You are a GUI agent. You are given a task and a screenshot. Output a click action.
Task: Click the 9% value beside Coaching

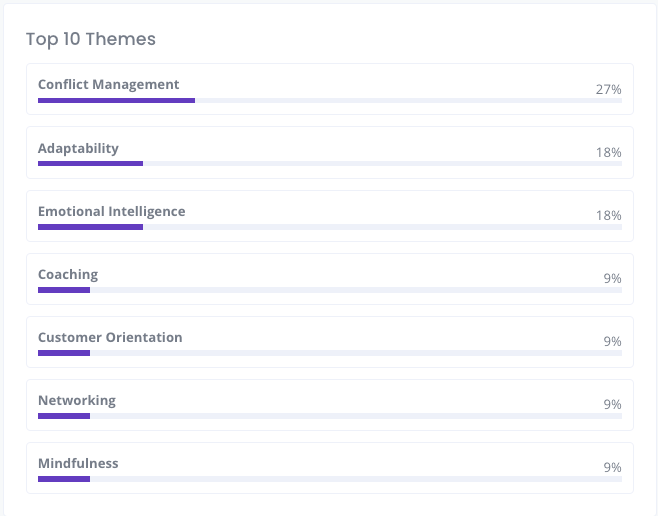[612, 278]
